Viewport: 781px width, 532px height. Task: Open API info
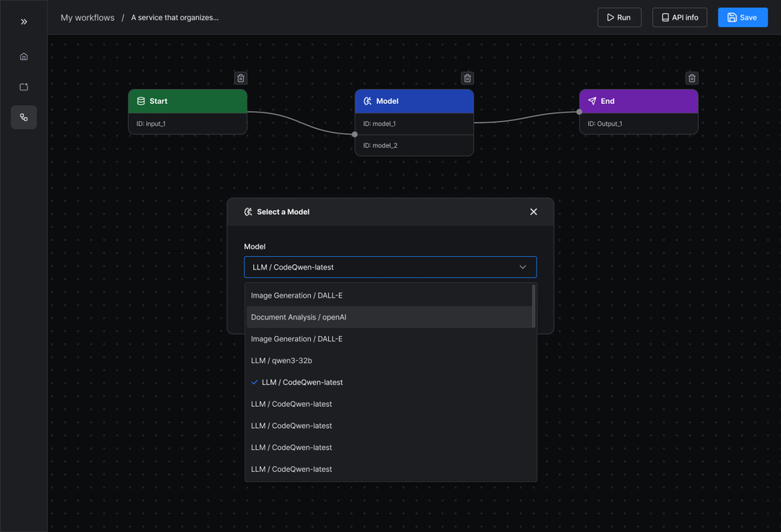tap(679, 18)
